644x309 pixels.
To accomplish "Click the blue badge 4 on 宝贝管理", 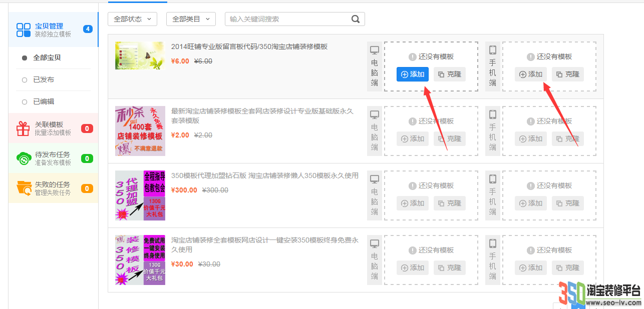I will click(x=88, y=29).
